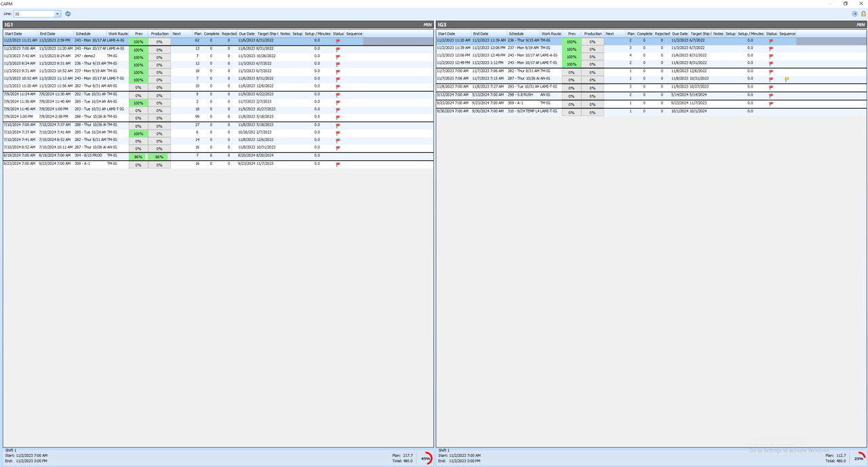Click the MIN button on IG1 panel header
Screen dimensions: 868x467
pos(427,25)
